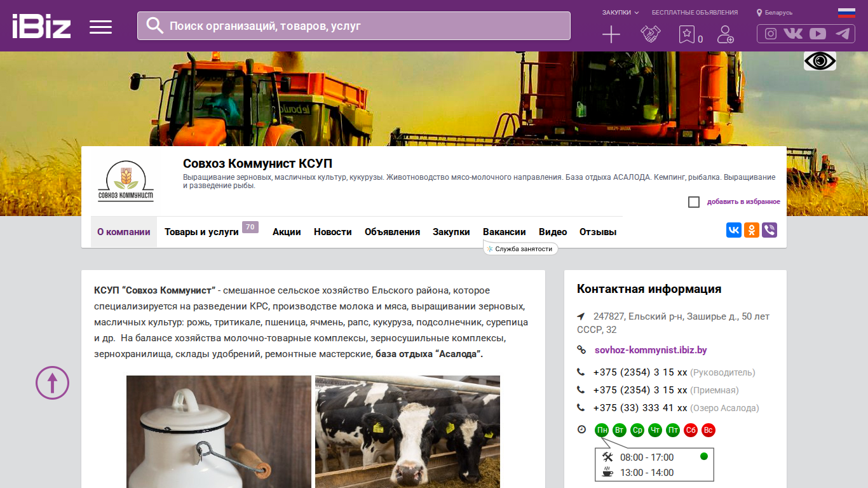Click the Совхоз Коммунист КСУП heading

[257, 164]
